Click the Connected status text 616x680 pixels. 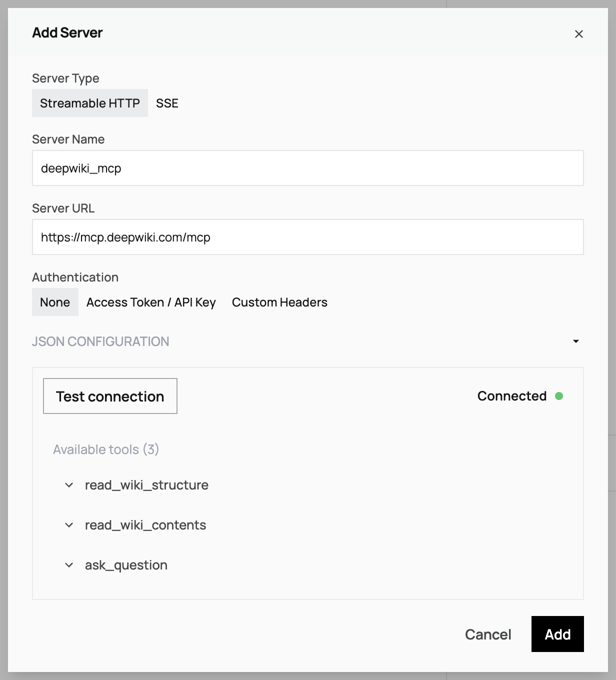point(511,396)
